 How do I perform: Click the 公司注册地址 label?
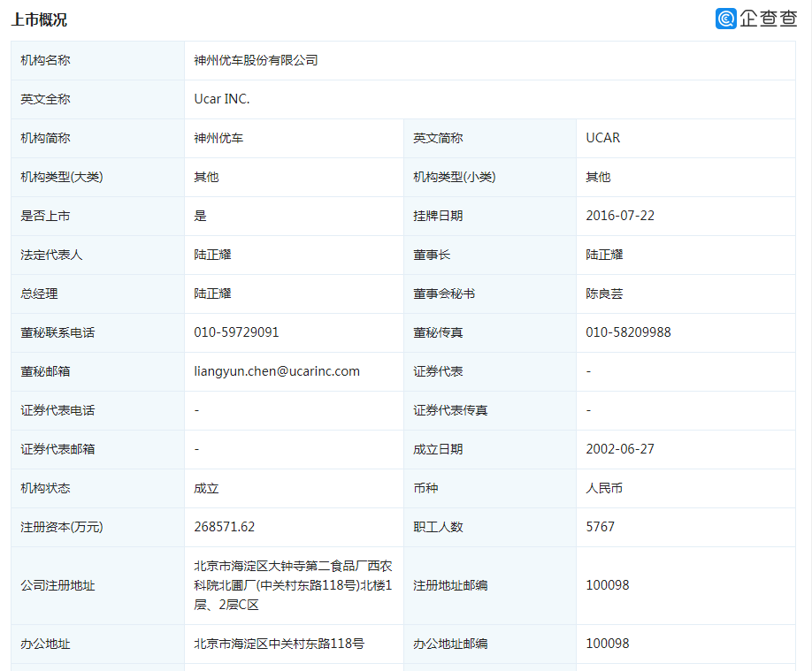coord(57,585)
